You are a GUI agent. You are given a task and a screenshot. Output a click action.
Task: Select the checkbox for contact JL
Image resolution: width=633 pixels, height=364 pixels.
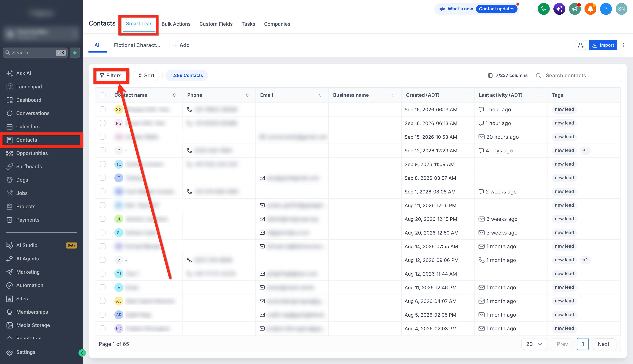coord(103,219)
